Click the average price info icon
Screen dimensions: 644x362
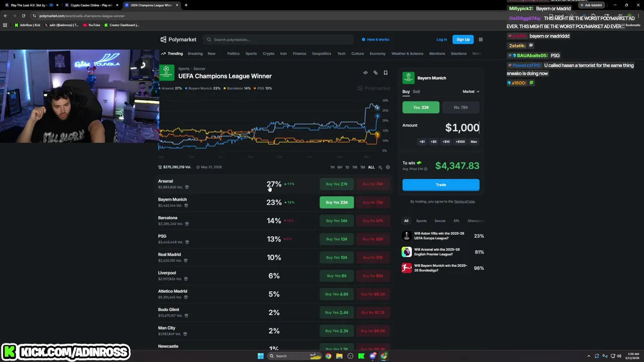coord(426,169)
